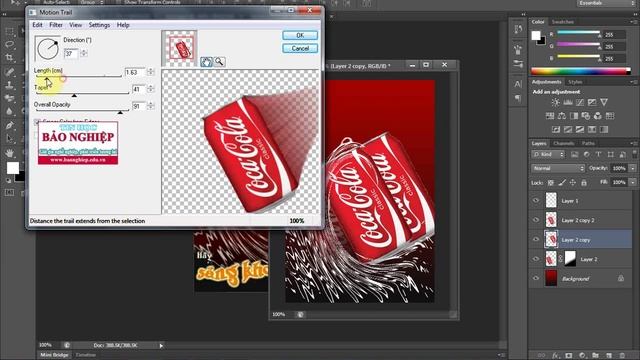Add a Color Balance adjustment
Viewport: 640px width, 360px height.
click(x=562, y=116)
